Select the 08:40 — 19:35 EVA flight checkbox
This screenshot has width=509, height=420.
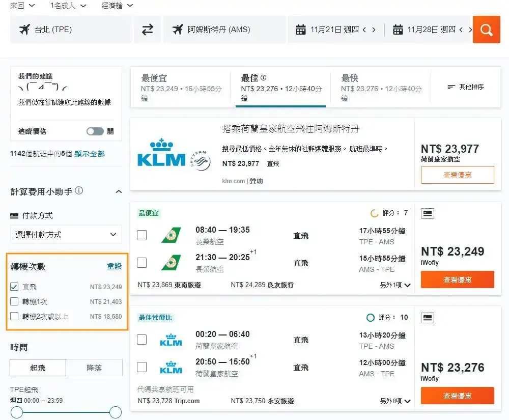pos(142,235)
